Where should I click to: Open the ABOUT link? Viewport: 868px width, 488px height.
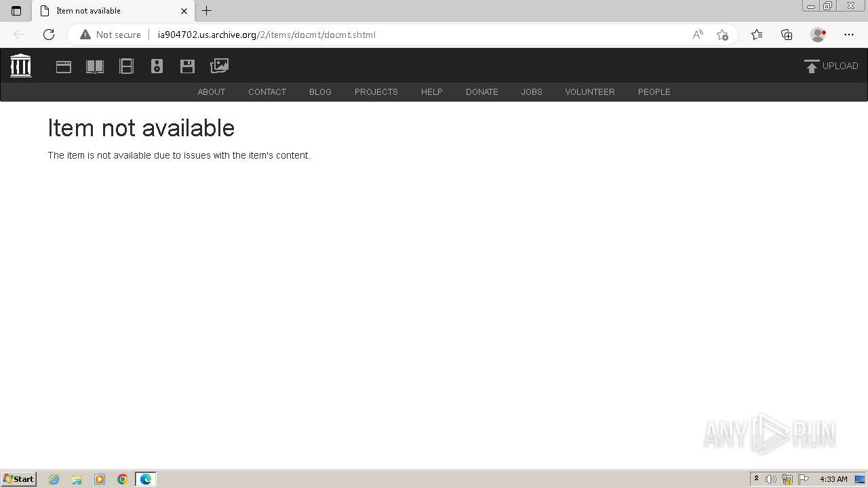212,91
